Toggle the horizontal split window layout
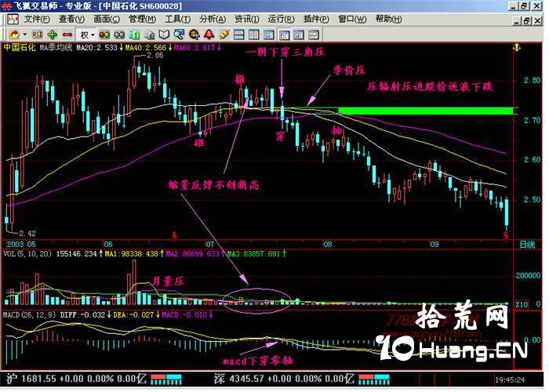The height and width of the screenshot is (392, 549). [238, 34]
